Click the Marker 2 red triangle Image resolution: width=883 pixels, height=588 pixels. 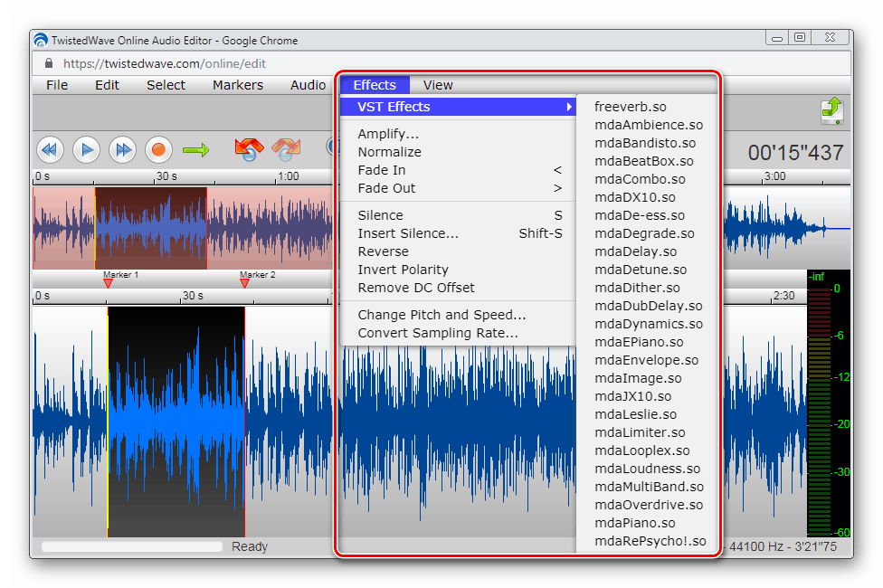pos(244,283)
